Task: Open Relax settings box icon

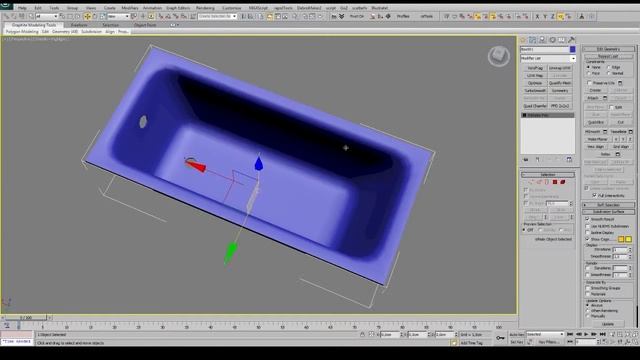Action: [x=618, y=154]
